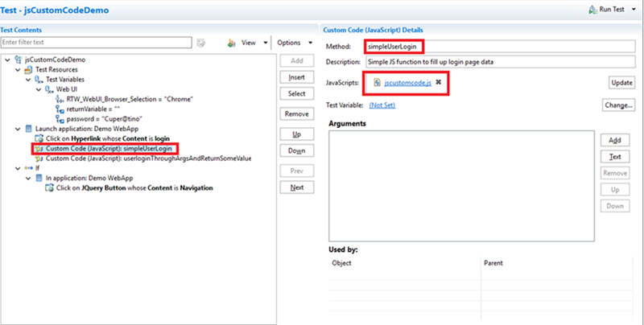Screen dimensions: 644x325
Task: Click the jsCustomCodeDemo test icon
Action: pos(18,60)
